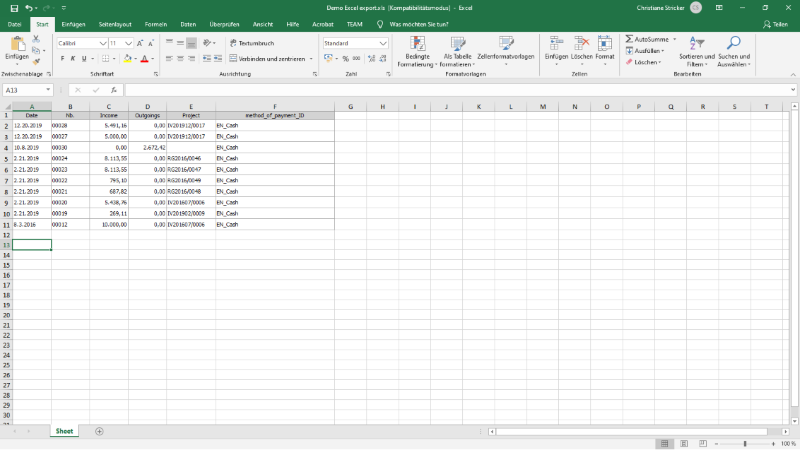
Task: Click the Was möchten Sie tun search field
Action: pos(418,24)
